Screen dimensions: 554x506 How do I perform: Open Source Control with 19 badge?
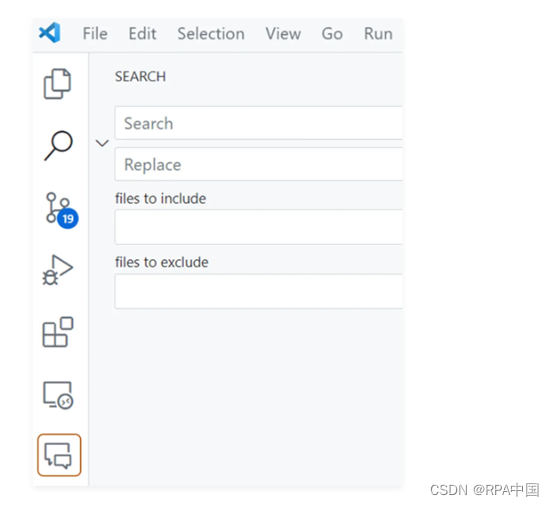[61, 210]
